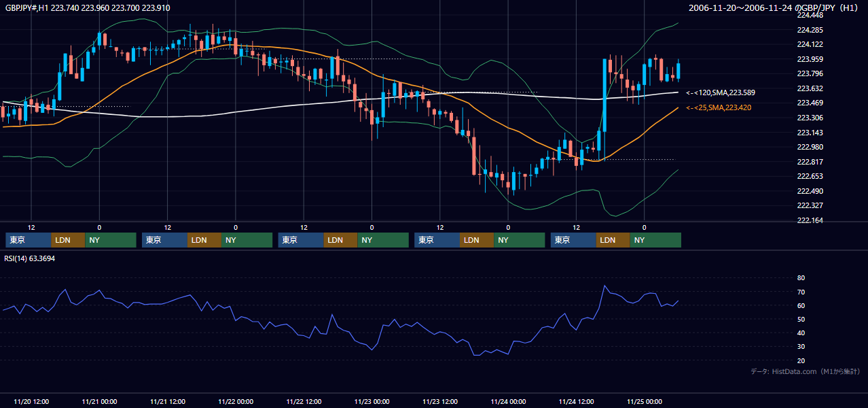This screenshot has width=868, height=408.
Task: Click the 223.469 price level label
Action: (810, 103)
